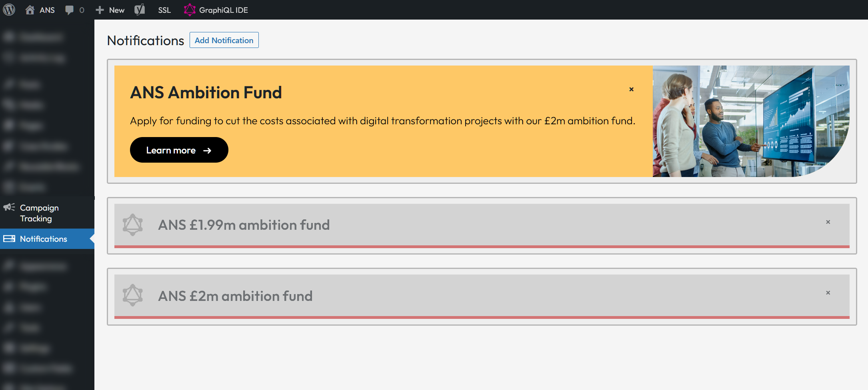
Task: Open the comments bubble icon
Action: [x=69, y=10]
